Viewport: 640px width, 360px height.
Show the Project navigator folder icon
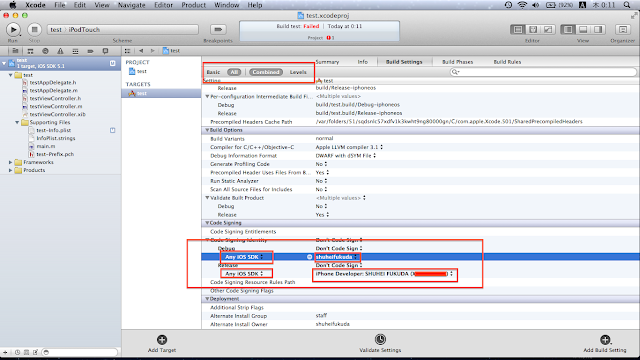(x=15, y=51)
